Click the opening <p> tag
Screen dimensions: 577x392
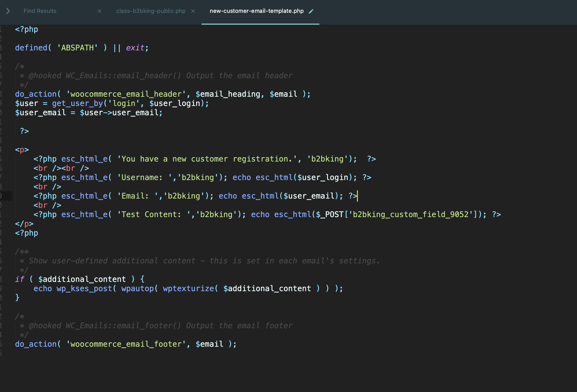(x=22, y=150)
